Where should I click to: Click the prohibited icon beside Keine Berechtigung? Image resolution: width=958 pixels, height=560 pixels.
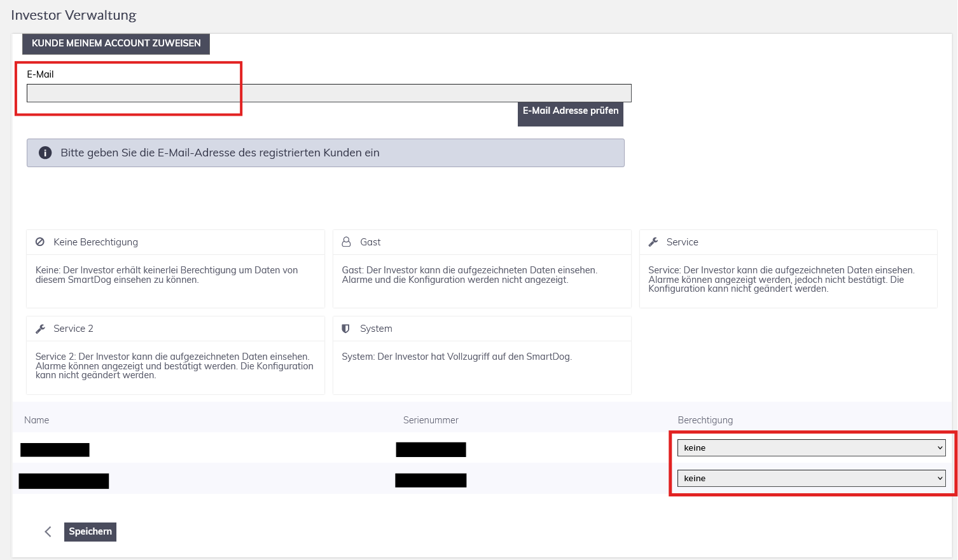(x=40, y=242)
